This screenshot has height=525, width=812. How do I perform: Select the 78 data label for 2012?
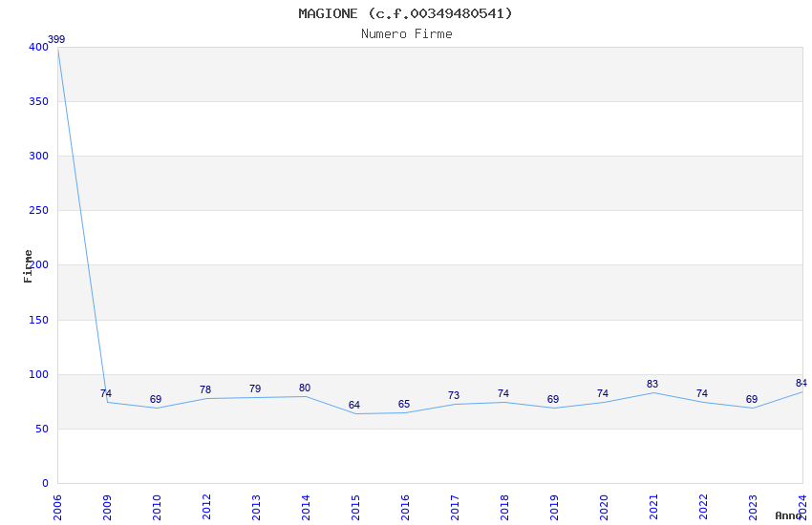(205, 389)
